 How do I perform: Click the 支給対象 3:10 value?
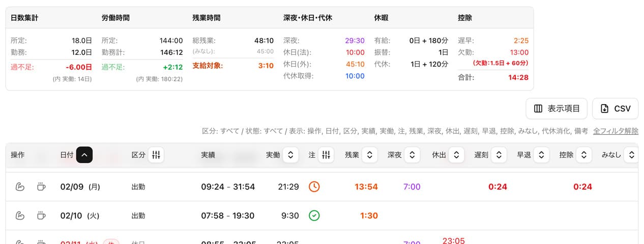click(266, 66)
